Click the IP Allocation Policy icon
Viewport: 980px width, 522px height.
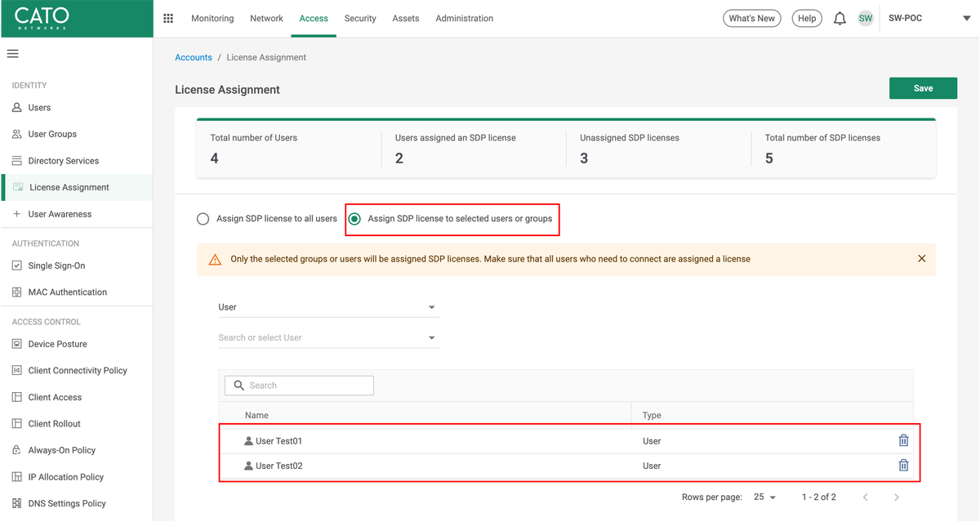(17, 477)
